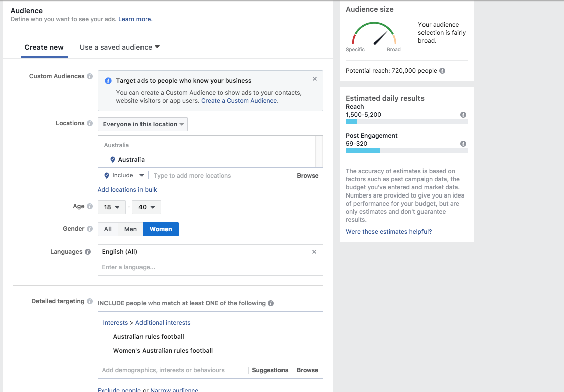
Task: Click the Enter a language input field
Action: (x=210, y=267)
